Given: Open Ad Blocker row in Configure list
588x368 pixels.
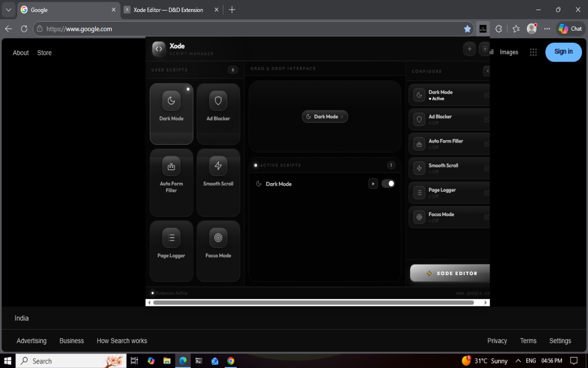Looking at the screenshot, I should (449, 120).
